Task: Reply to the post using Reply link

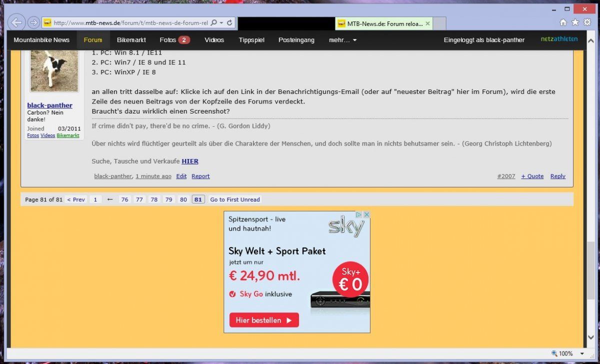Action: [x=558, y=176]
